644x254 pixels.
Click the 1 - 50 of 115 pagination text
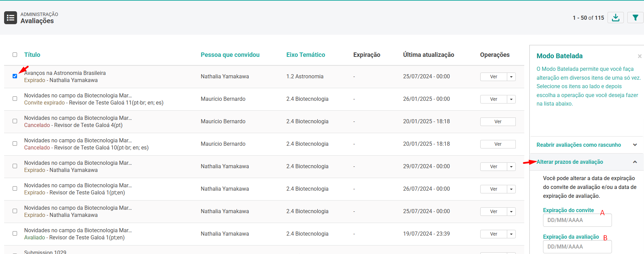coord(588,18)
